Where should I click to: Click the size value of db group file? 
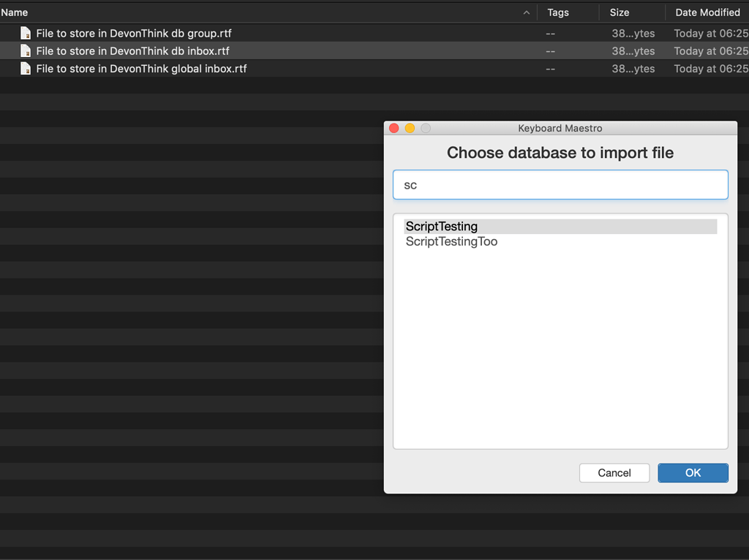[633, 34]
